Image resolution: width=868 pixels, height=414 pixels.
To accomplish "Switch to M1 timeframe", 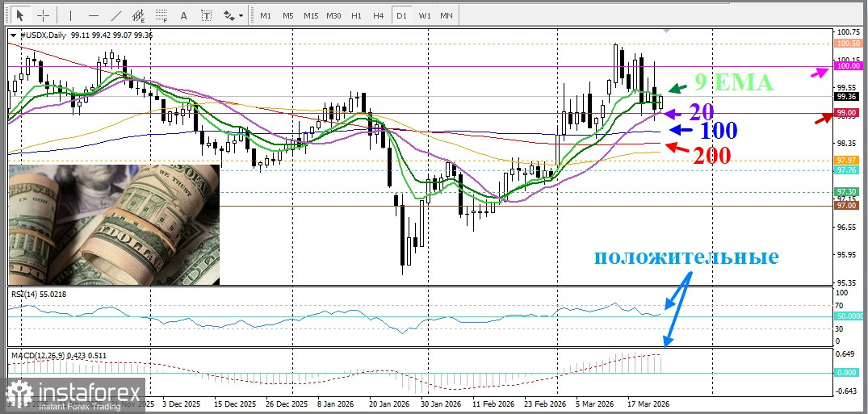I will 265,15.
